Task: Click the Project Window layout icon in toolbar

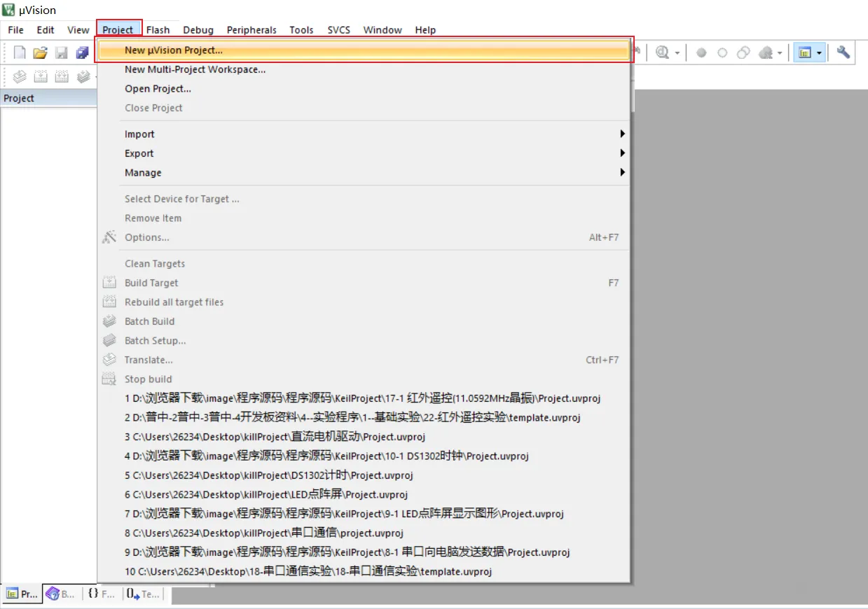Action: 804,52
